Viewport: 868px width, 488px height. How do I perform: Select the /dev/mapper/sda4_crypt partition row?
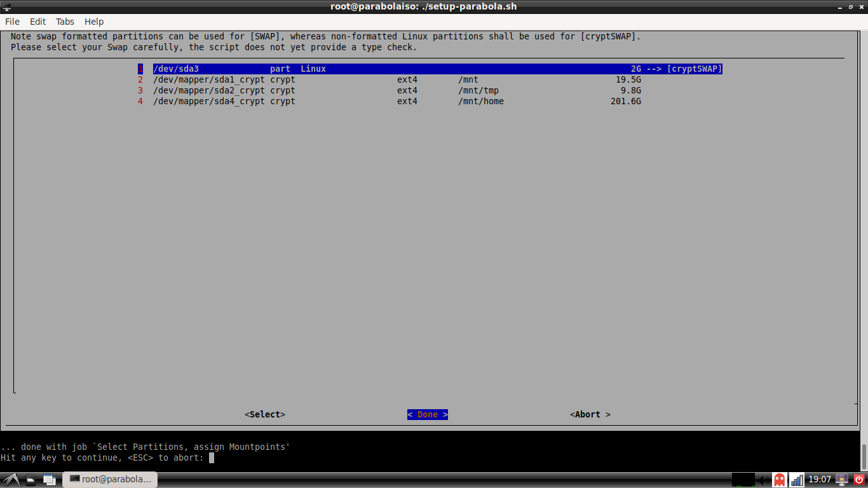point(390,101)
